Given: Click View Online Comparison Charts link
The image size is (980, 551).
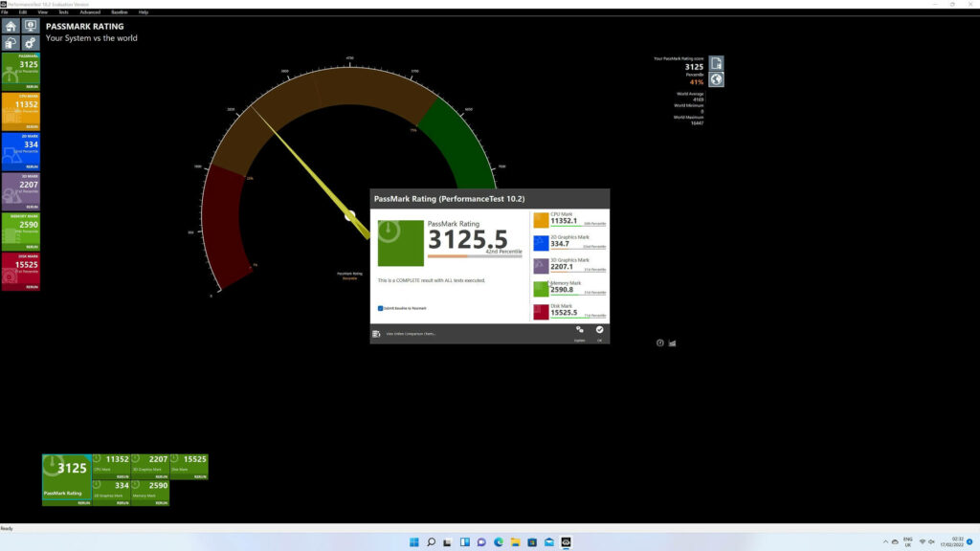Looking at the screenshot, I should (411, 334).
